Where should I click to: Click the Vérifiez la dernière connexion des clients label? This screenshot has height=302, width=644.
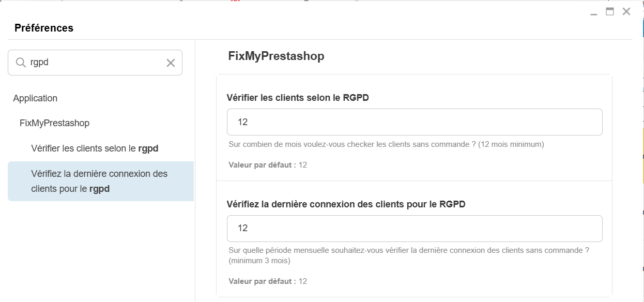pyautogui.click(x=346, y=204)
